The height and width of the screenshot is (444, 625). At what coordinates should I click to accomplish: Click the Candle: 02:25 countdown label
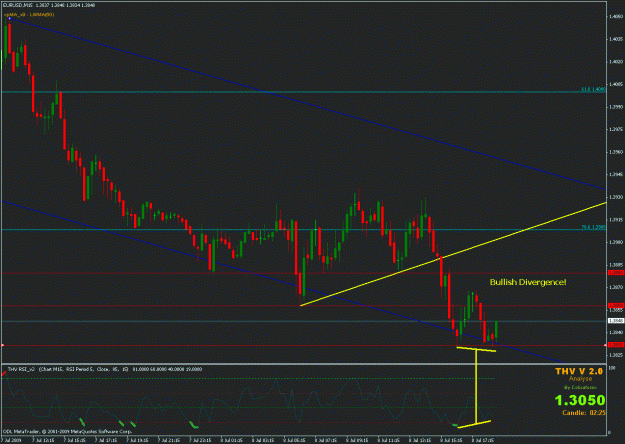(584, 413)
